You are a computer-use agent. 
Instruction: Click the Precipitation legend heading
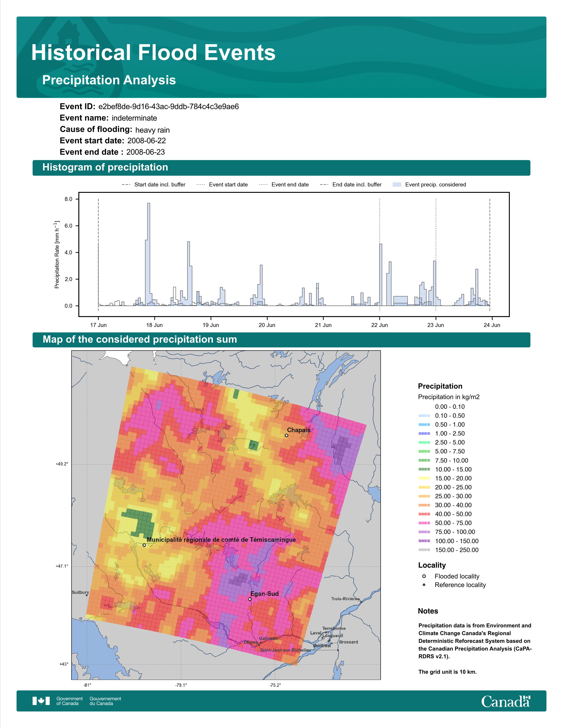click(x=440, y=386)
